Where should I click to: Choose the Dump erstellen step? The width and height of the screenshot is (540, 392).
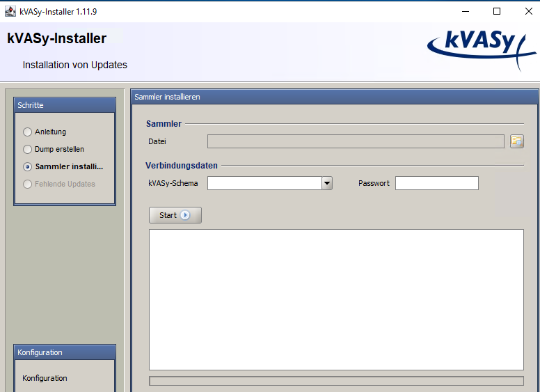[x=28, y=149]
